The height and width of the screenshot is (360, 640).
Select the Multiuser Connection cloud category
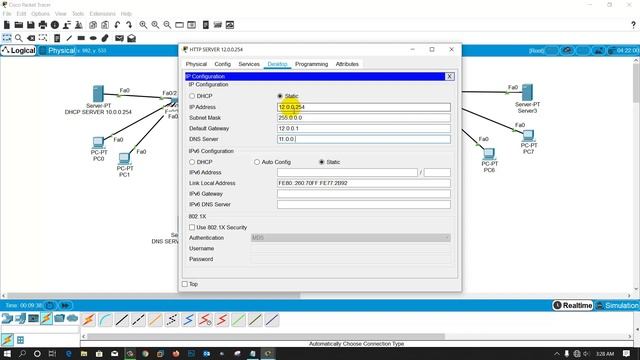click(x=73, y=318)
